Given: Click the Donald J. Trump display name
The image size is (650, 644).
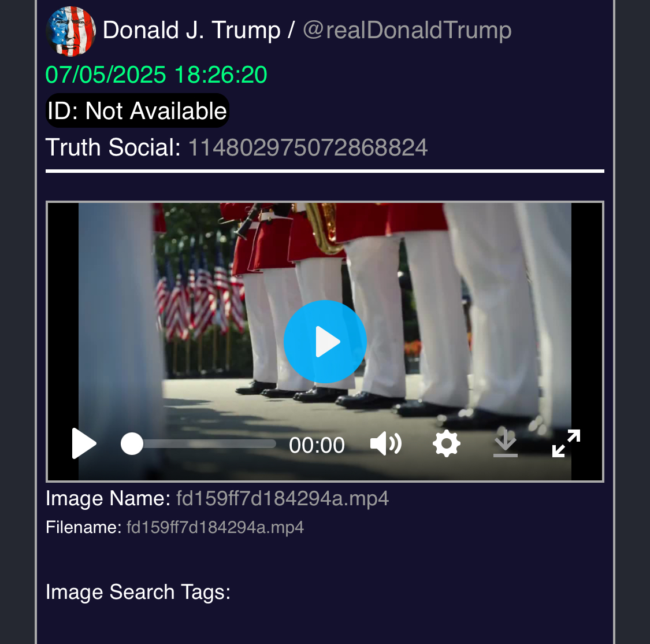Looking at the screenshot, I should point(191,30).
